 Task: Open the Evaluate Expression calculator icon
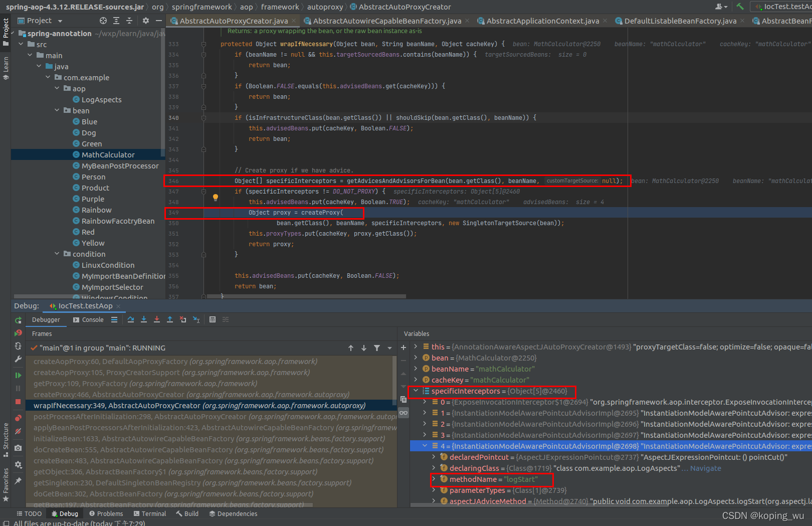tap(213, 319)
